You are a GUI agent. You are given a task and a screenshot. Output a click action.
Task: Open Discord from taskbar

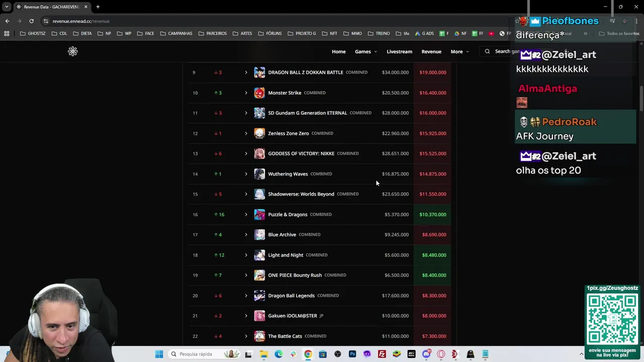click(x=426, y=354)
